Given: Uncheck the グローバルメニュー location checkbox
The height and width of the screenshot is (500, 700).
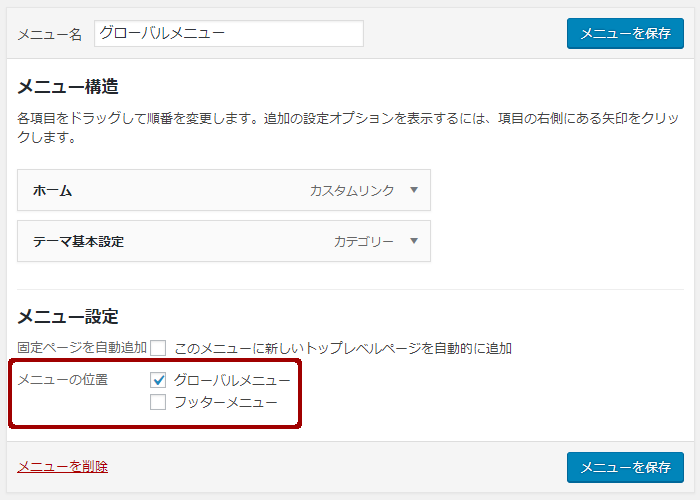Looking at the screenshot, I should click(x=158, y=380).
